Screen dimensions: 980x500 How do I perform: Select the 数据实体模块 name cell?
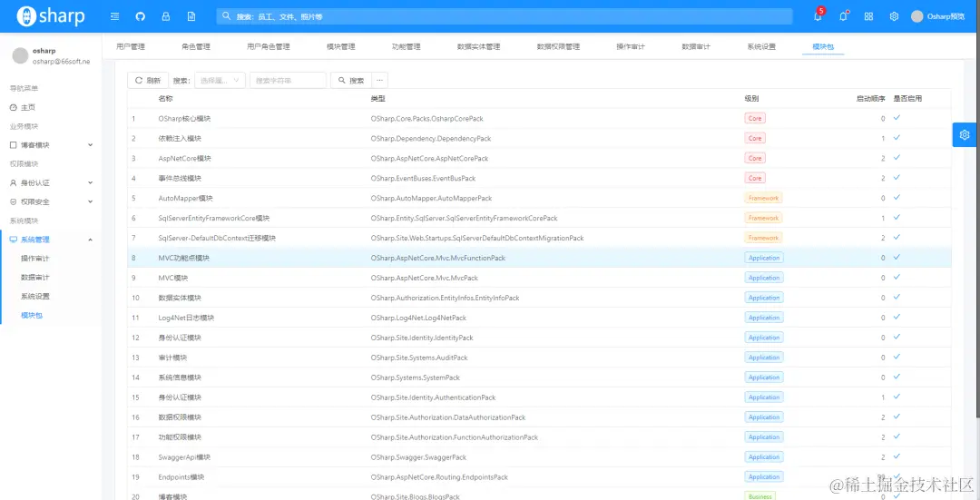180,298
